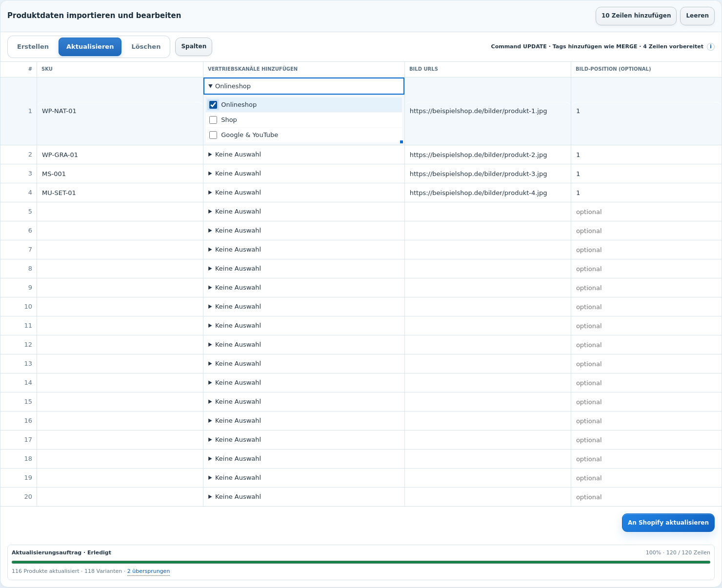Click the 116 Produkte aktualisiert summary
Viewport: 722px width, 588px height.
[x=45, y=571]
